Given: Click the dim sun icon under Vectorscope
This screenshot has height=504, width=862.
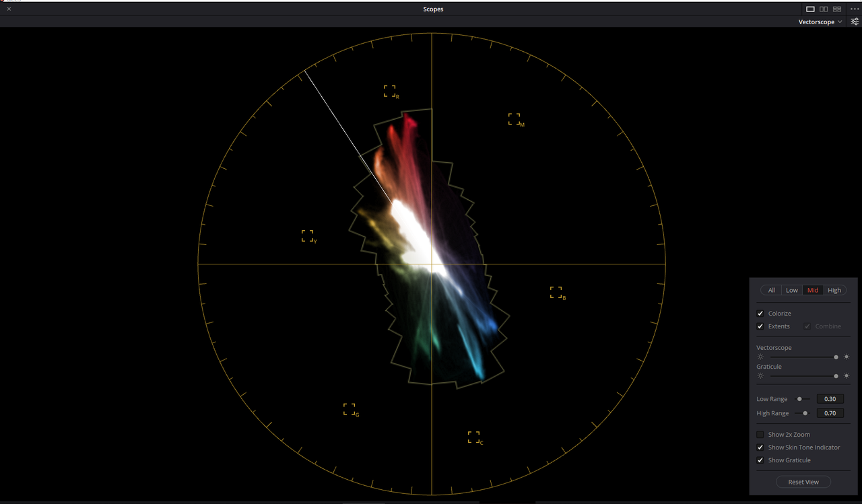Looking at the screenshot, I should tap(760, 357).
